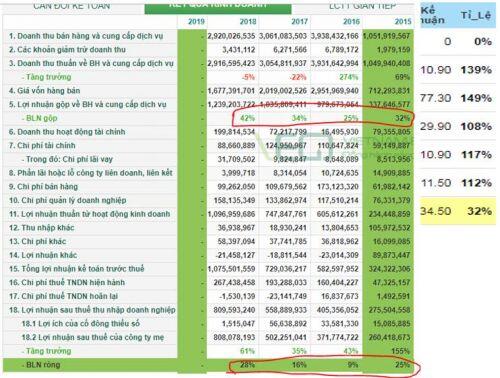Viewport: 500px width, 378px height.
Task: Click row label '5. Lợi nhuận gộp về BH'
Action: (88, 104)
